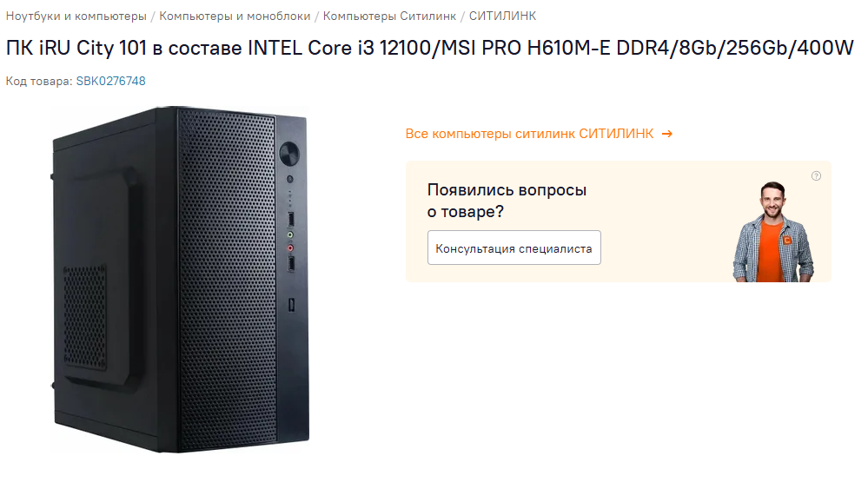Viewport: 868px width, 502px height.
Task: Navigate to 'Компьютеры Ситилинк' breadcrumb
Action: pyautogui.click(x=389, y=17)
